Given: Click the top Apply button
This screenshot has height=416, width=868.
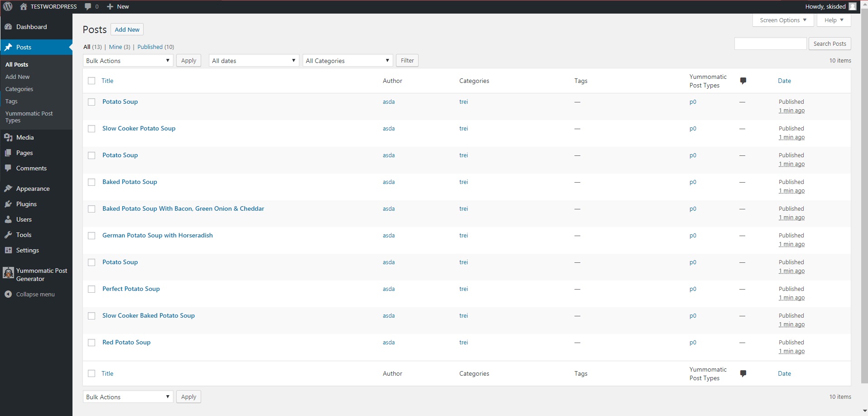Looking at the screenshot, I should 189,61.
